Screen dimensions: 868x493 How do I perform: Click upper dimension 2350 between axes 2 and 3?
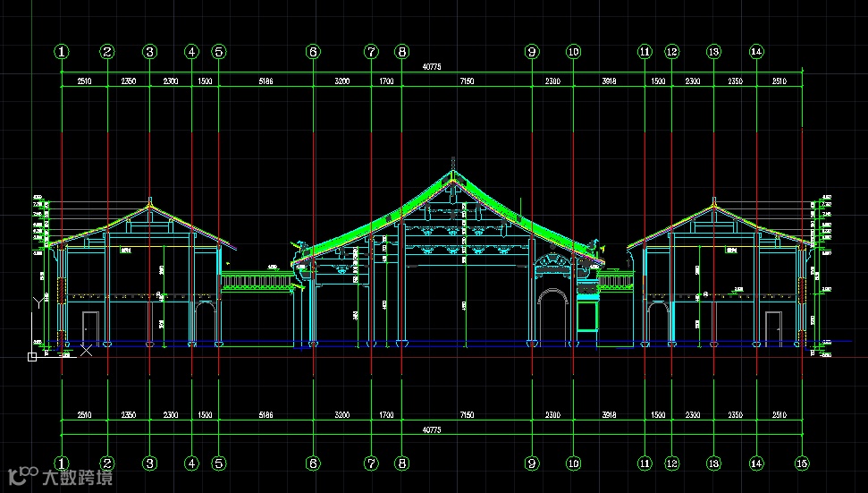coord(129,81)
